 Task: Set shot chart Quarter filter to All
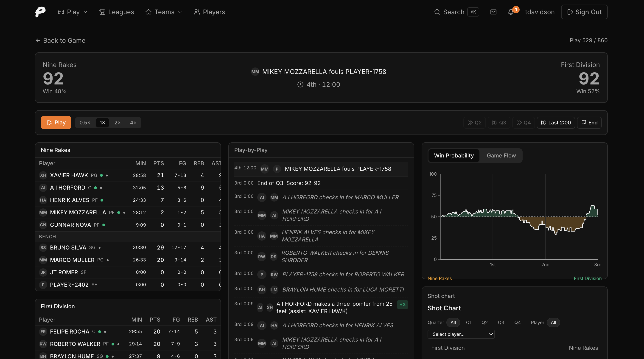point(453,323)
